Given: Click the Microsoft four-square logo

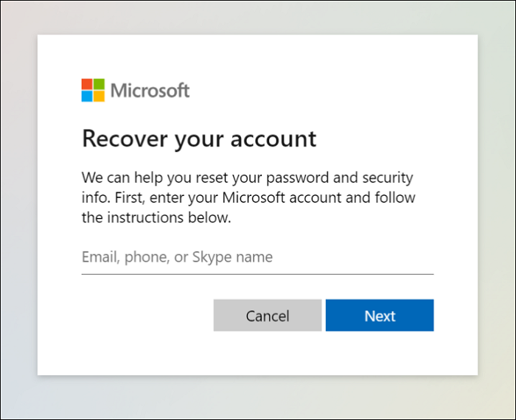Looking at the screenshot, I should (x=93, y=90).
